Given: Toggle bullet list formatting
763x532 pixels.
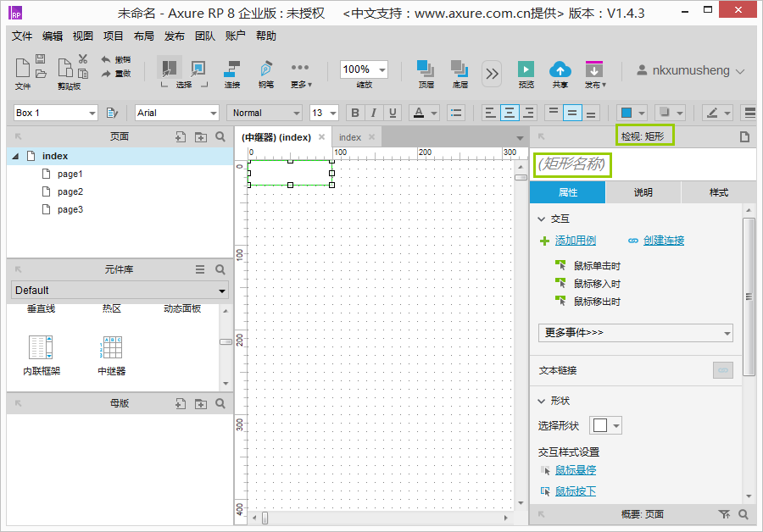Looking at the screenshot, I should click(456, 113).
